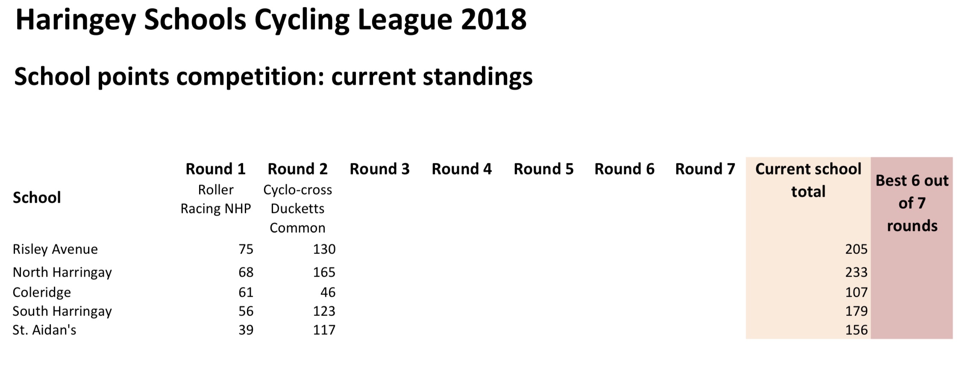Screen dimensions: 980x377
Task: Click the North Harringay row label
Action: coord(62,272)
